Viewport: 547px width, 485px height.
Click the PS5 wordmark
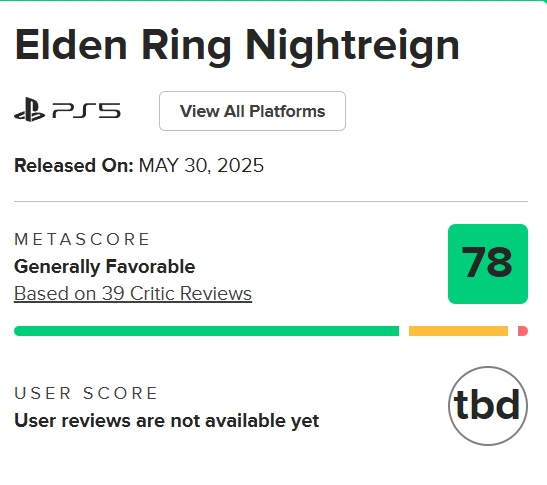[87, 111]
